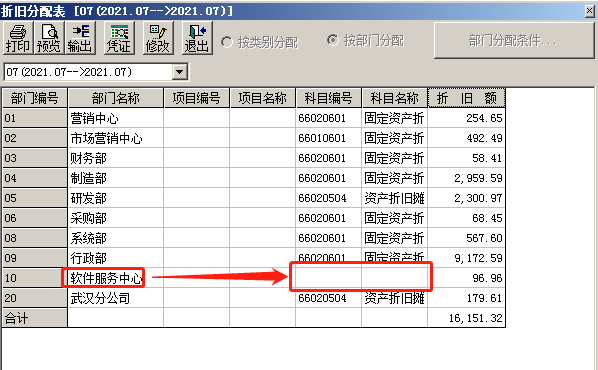Click 武汉分公司 row 资产折旧摊 account name
This screenshot has height=370, width=598.
[394, 298]
